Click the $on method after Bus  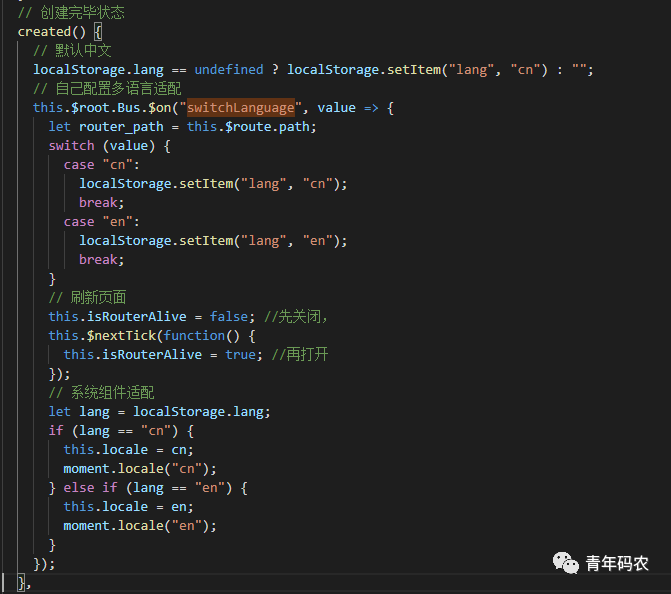pyautogui.click(x=160, y=107)
